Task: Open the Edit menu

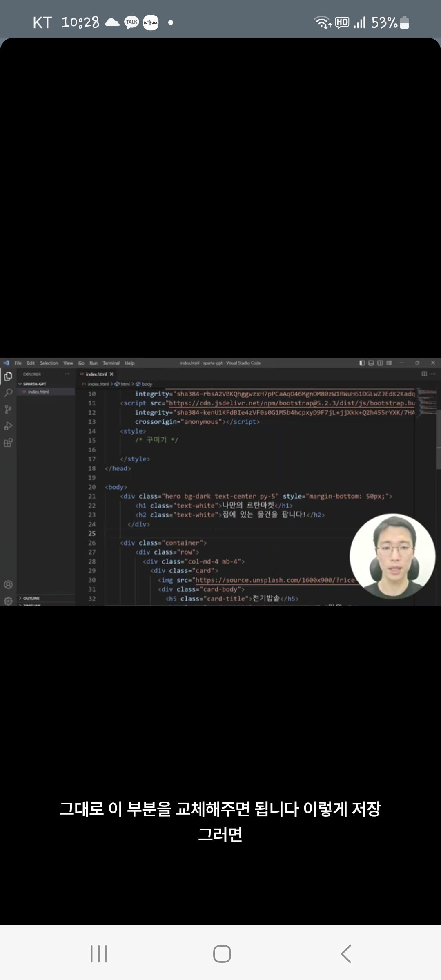Action: click(31, 363)
